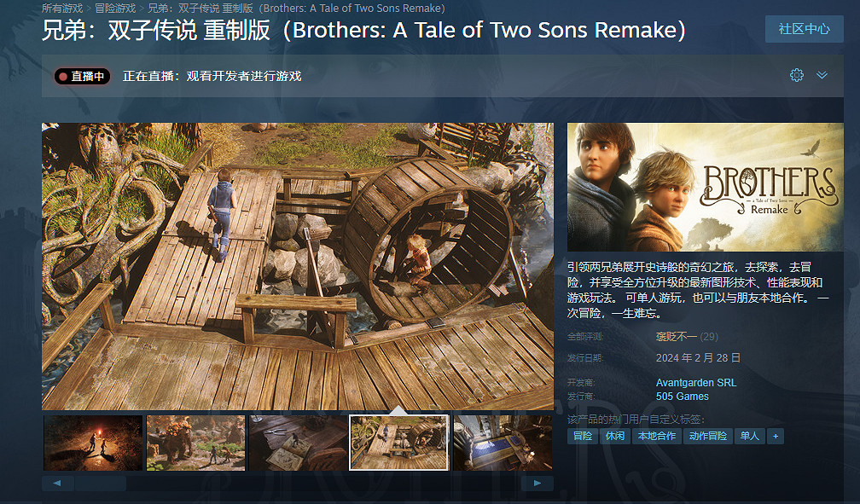Open broadcast settings gear icon

[796, 75]
